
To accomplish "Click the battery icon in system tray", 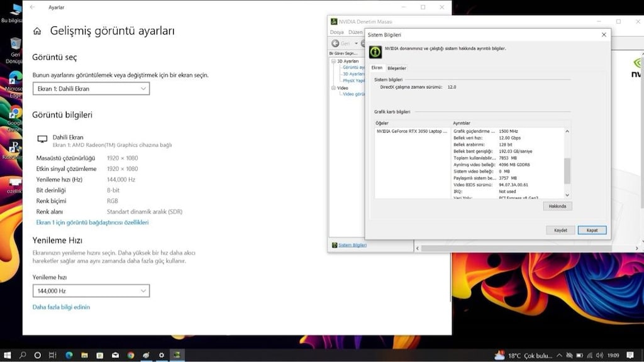I will click(579, 356).
